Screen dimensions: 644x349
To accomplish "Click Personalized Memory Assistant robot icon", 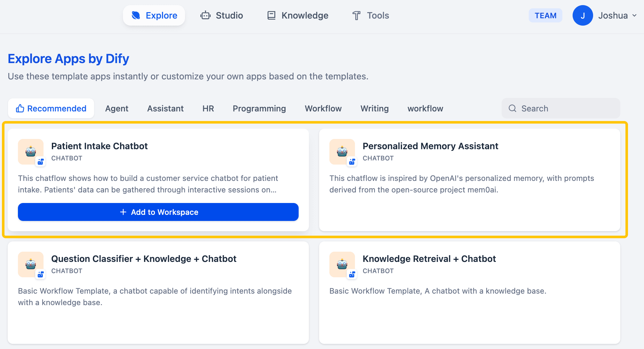I will [x=342, y=152].
